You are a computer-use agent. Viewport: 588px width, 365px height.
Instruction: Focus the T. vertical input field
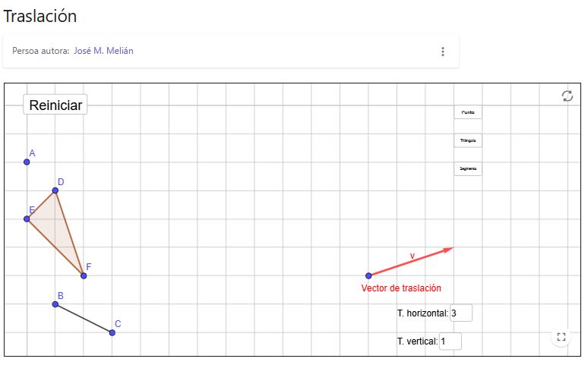point(450,341)
